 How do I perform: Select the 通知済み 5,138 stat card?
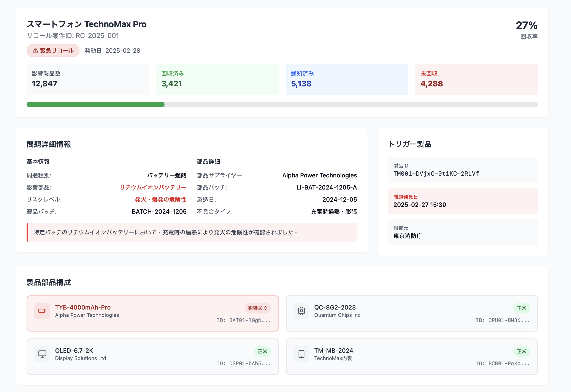click(347, 79)
